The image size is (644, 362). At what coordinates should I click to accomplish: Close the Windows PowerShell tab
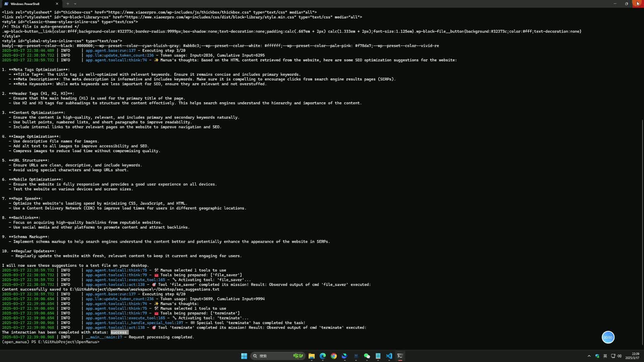[57, 4]
